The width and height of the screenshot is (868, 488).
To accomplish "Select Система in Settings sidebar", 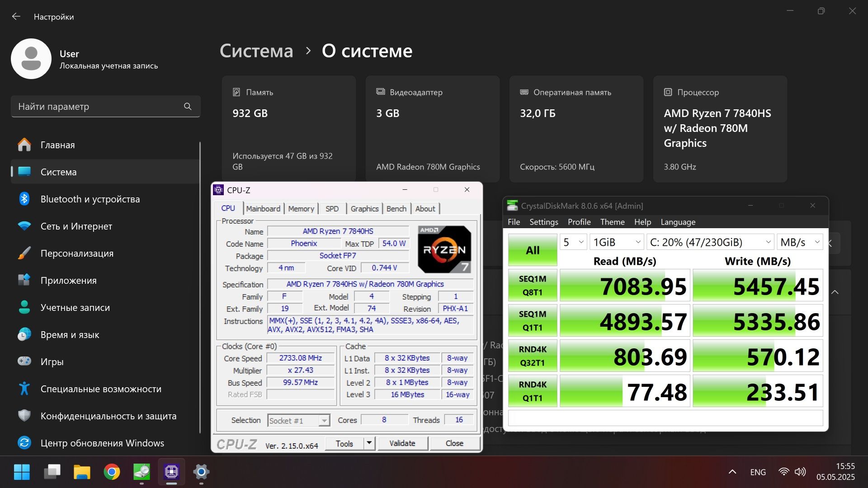I will [x=105, y=172].
